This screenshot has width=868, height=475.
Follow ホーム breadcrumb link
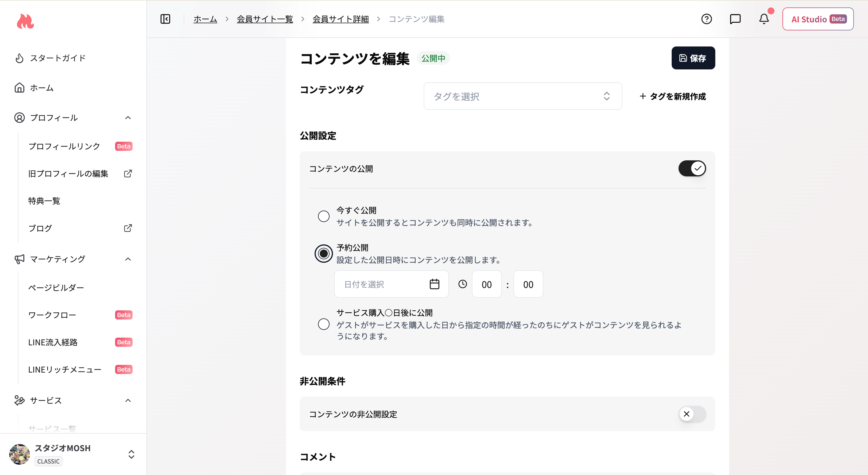pos(205,19)
